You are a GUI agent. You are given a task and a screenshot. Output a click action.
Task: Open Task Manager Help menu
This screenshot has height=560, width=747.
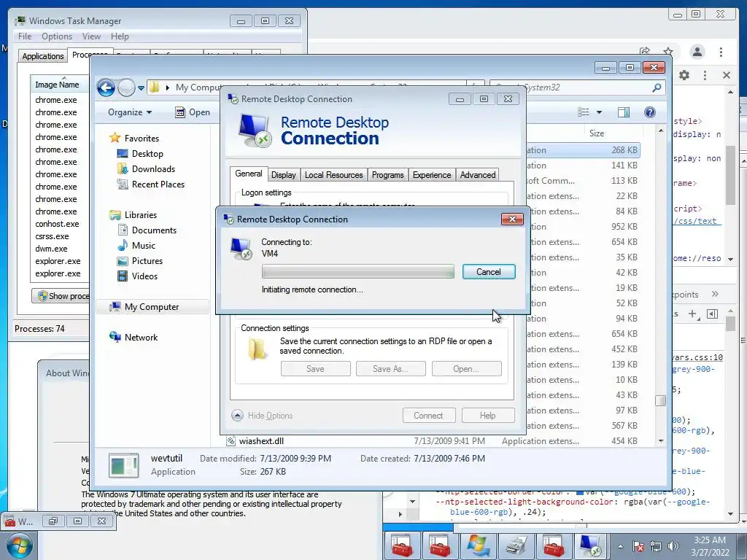click(120, 36)
